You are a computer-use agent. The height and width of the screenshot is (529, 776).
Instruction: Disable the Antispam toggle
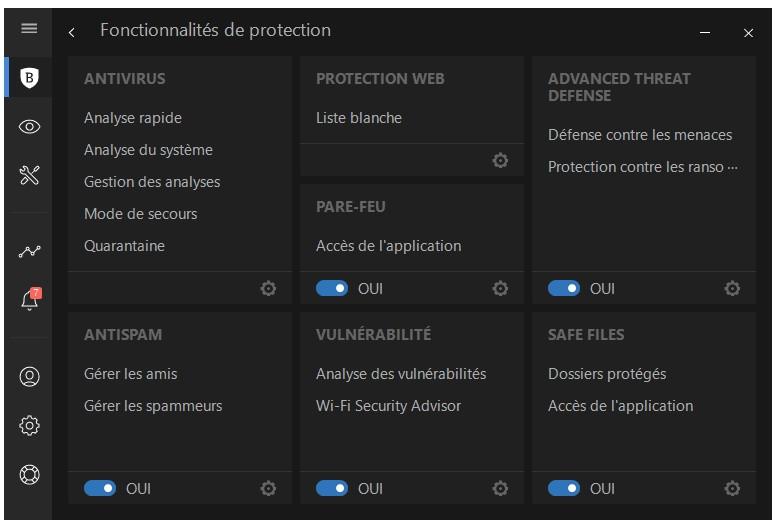pyautogui.click(x=100, y=488)
